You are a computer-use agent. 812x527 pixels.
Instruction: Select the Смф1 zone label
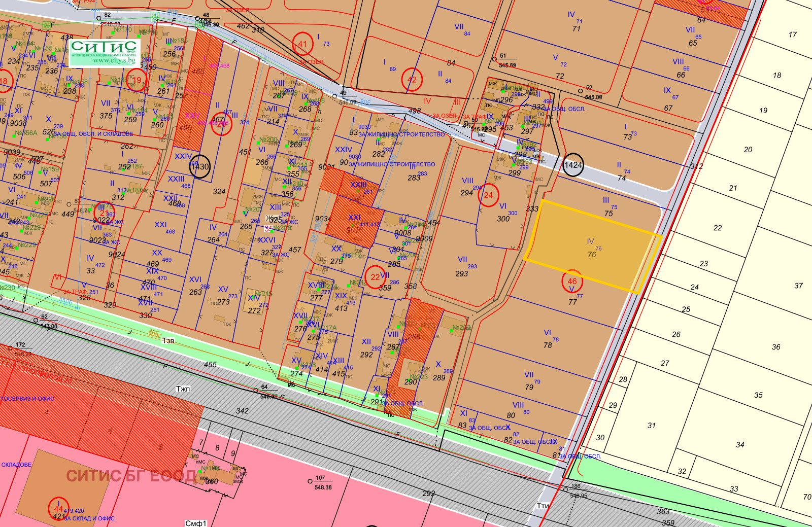click(196, 523)
